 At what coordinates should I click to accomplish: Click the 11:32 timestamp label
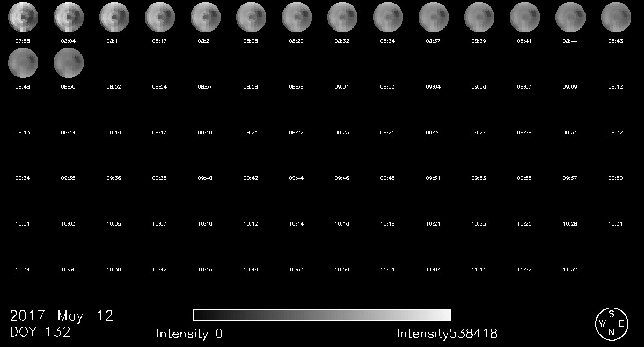click(570, 270)
